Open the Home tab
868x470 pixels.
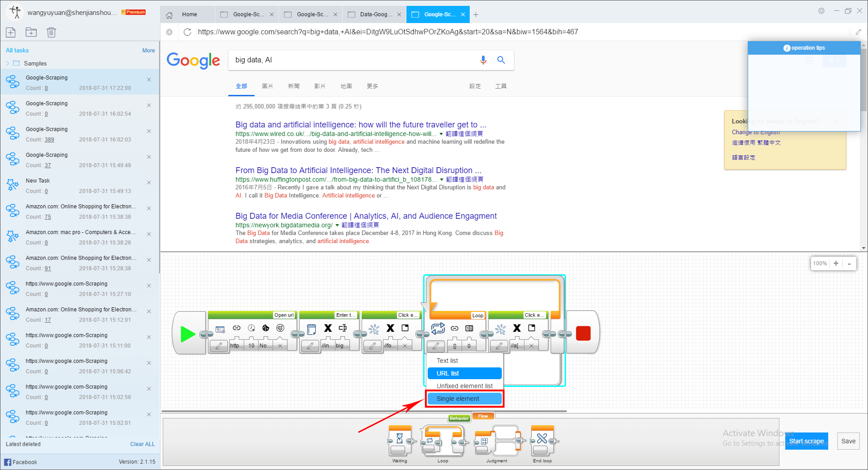coord(188,14)
